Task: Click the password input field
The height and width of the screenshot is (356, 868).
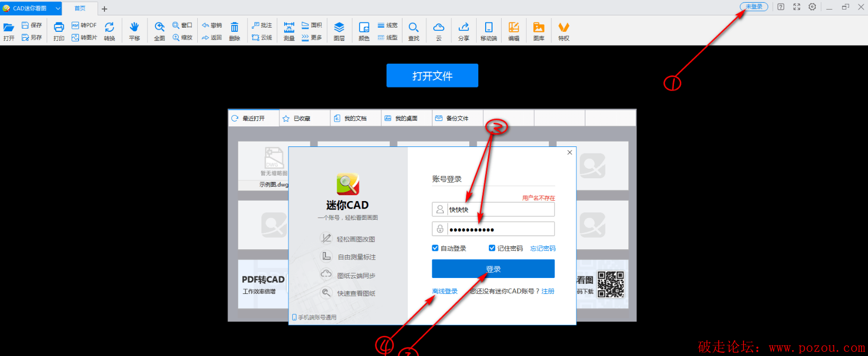Action: point(493,229)
